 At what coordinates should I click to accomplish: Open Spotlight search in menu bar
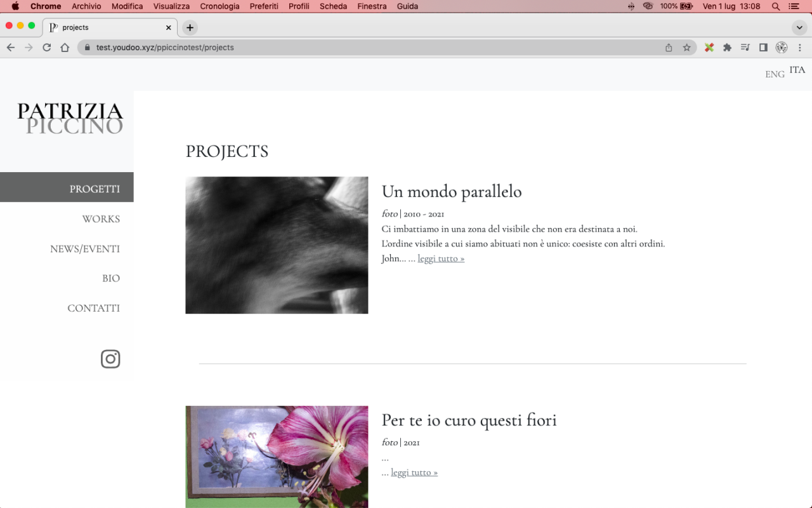(776, 6)
